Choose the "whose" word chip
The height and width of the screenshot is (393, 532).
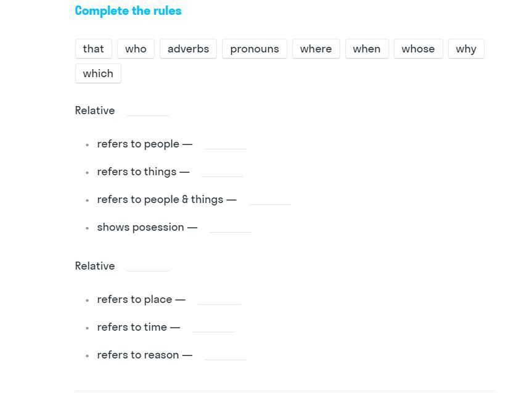(x=418, y=49)
